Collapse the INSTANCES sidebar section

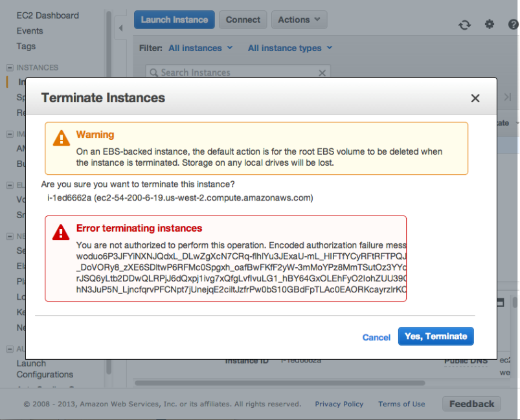[x=10, y=67]
